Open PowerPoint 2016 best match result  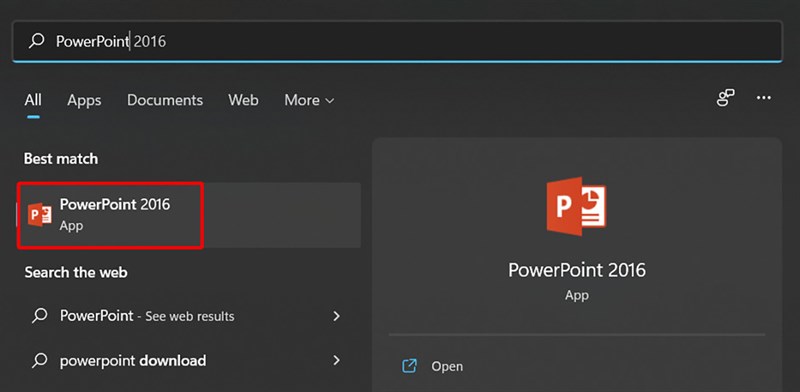[189, 215]
